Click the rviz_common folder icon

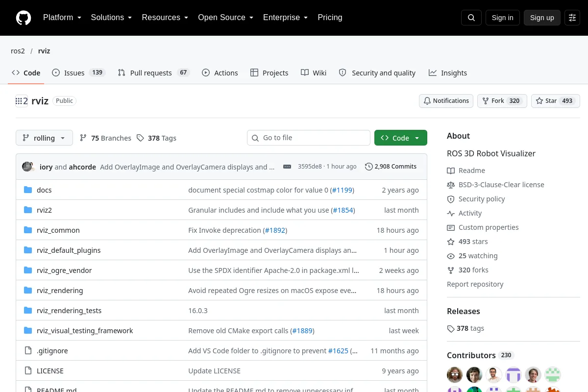(28, 230)
